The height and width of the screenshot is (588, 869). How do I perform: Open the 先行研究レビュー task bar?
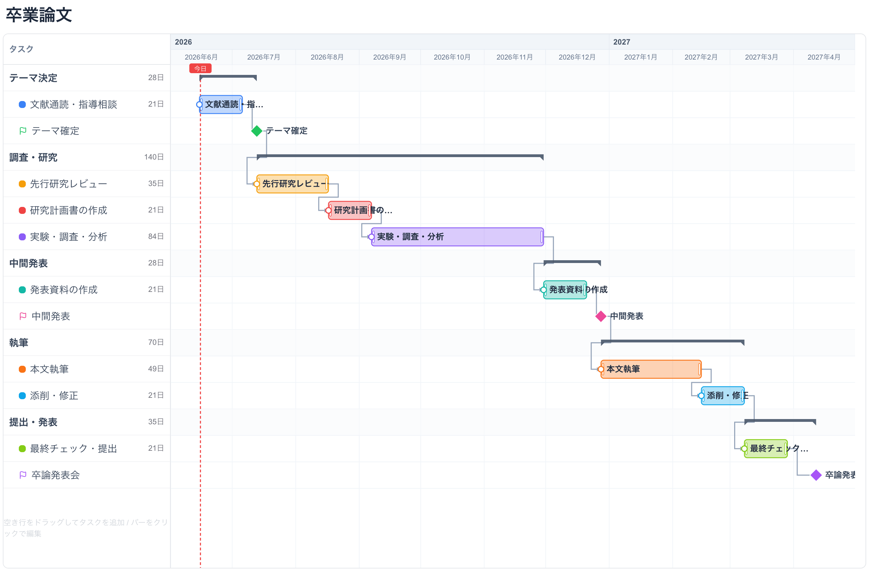click(x=292, y=184)
